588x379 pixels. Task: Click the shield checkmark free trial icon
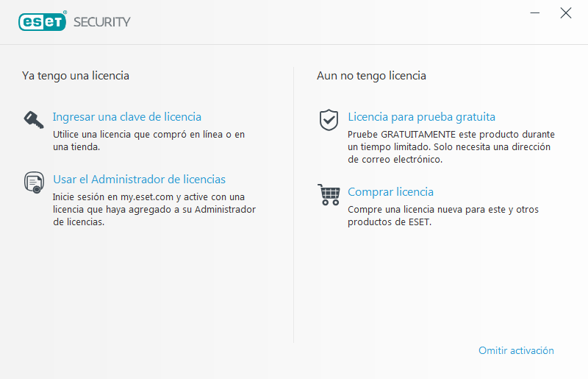point(329,120)
